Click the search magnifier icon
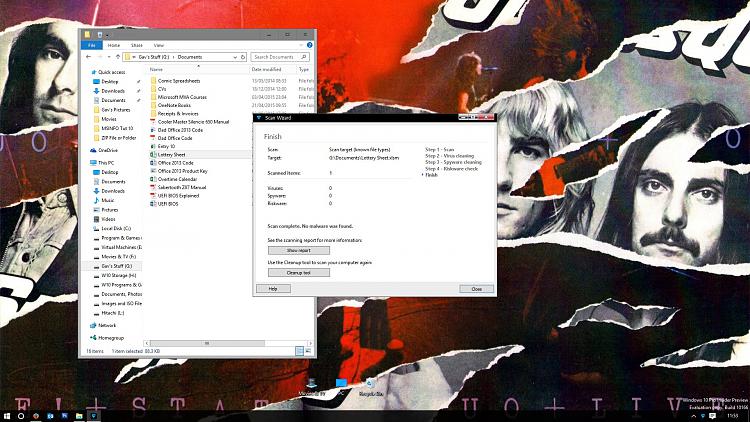This screenshot has width=750, height=422. tap(304, 57)
